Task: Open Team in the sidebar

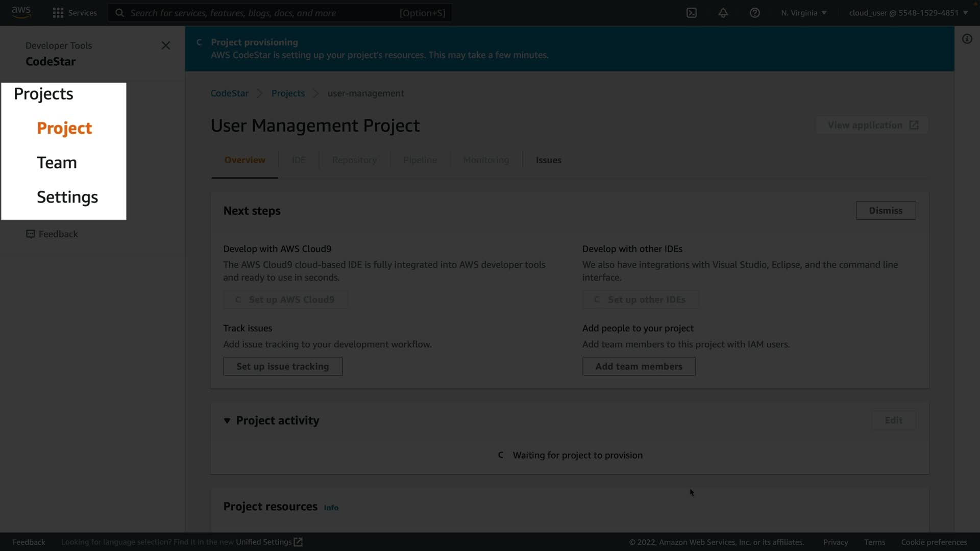Action: (x=57, y=163)
